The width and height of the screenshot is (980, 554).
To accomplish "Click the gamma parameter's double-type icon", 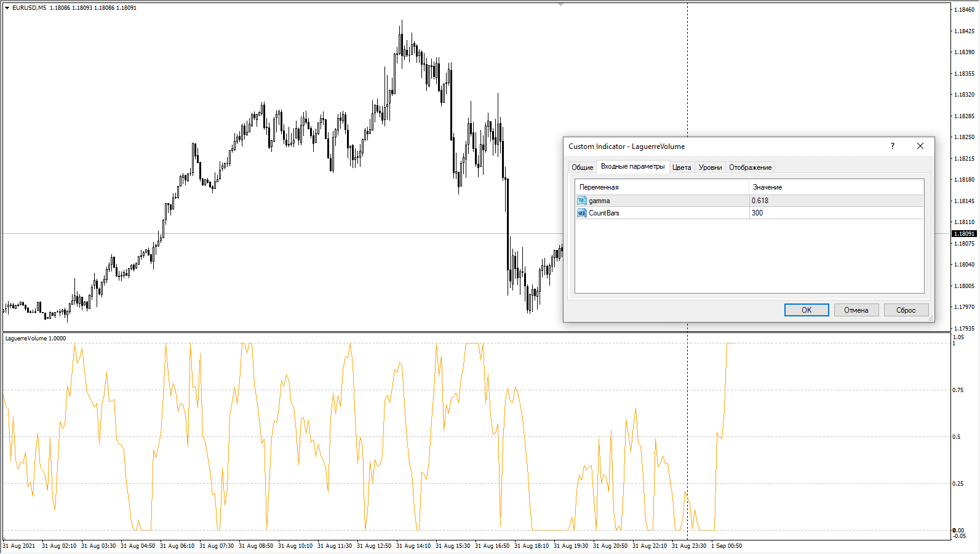I will tap(581, 201).
